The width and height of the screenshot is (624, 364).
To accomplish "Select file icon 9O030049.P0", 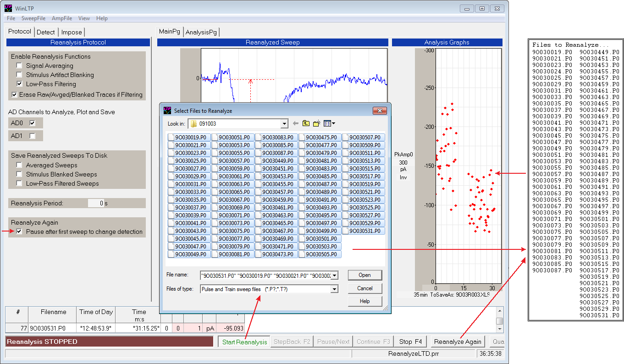I will point(171,254).
